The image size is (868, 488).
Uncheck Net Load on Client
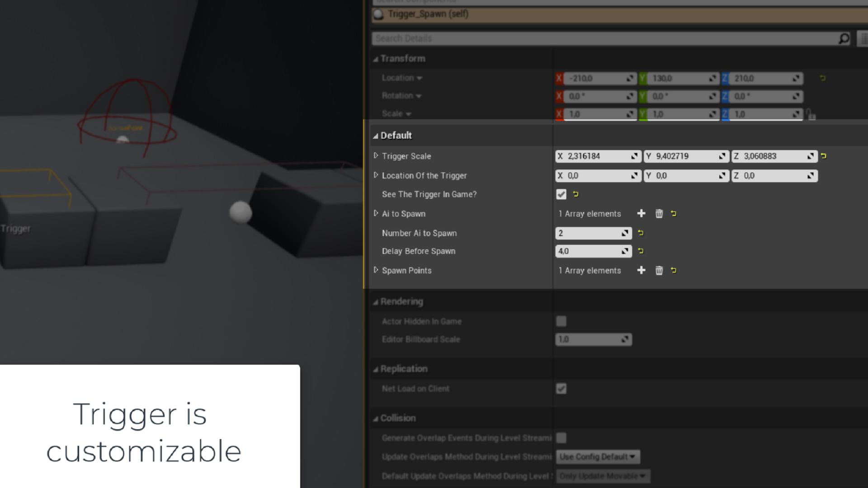[x=561, y=389]
